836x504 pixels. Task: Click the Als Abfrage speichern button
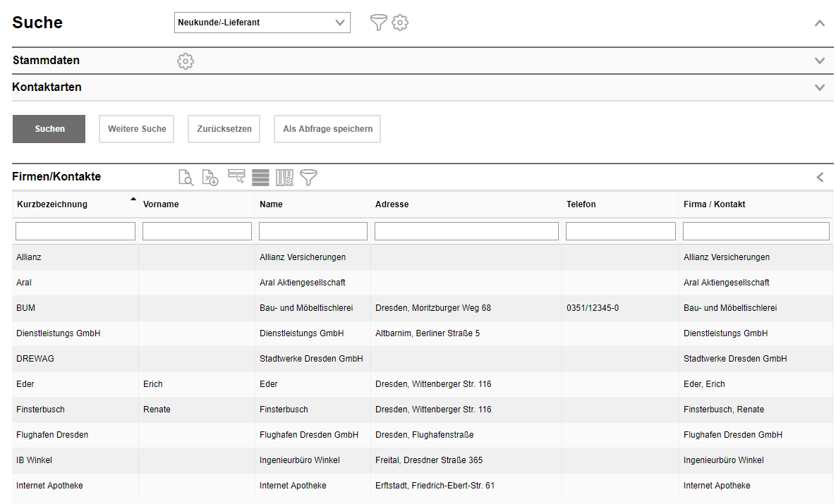[x=327, y=129]
